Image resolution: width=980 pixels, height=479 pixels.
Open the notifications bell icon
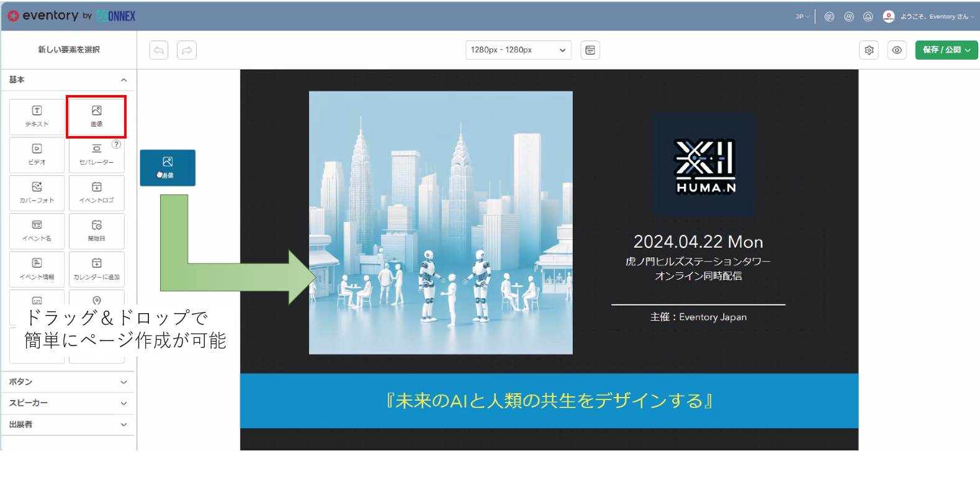[868, 17]
